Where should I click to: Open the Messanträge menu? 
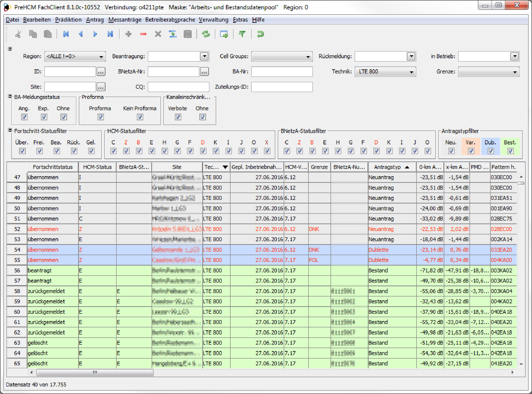125,20
